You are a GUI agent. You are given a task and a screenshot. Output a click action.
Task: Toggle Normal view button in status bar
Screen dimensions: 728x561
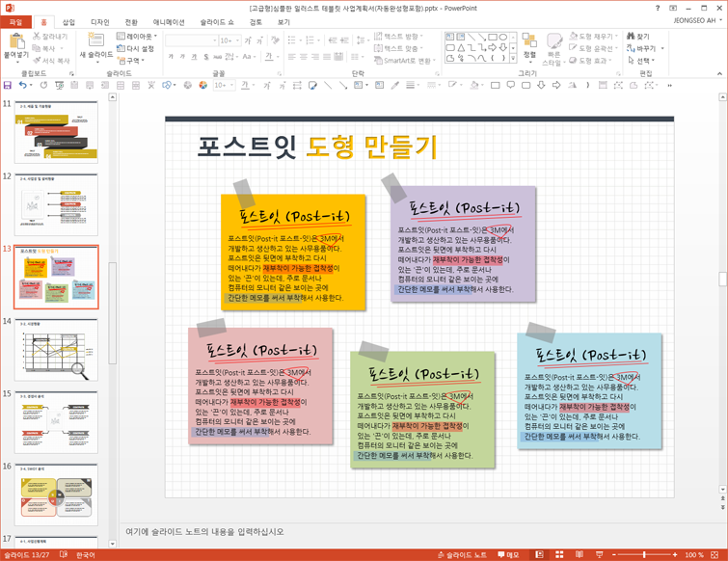[x=539, y=554]
